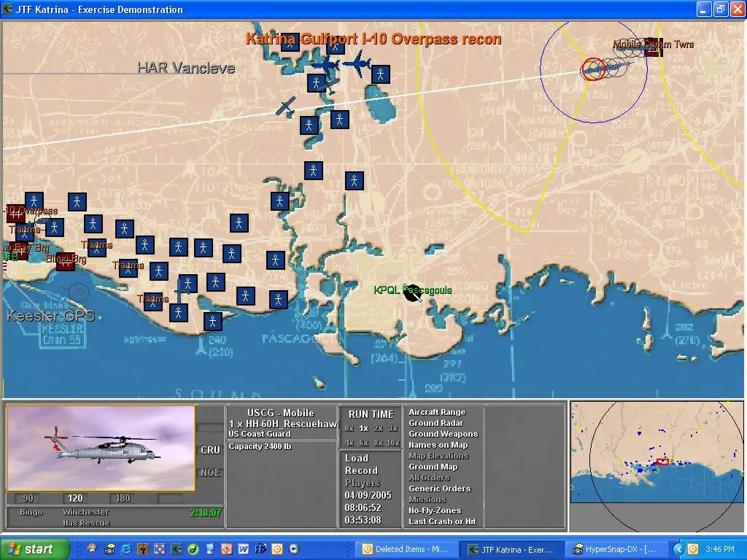Toggle Names on Map option
The image size is (747, 560).
438,446
